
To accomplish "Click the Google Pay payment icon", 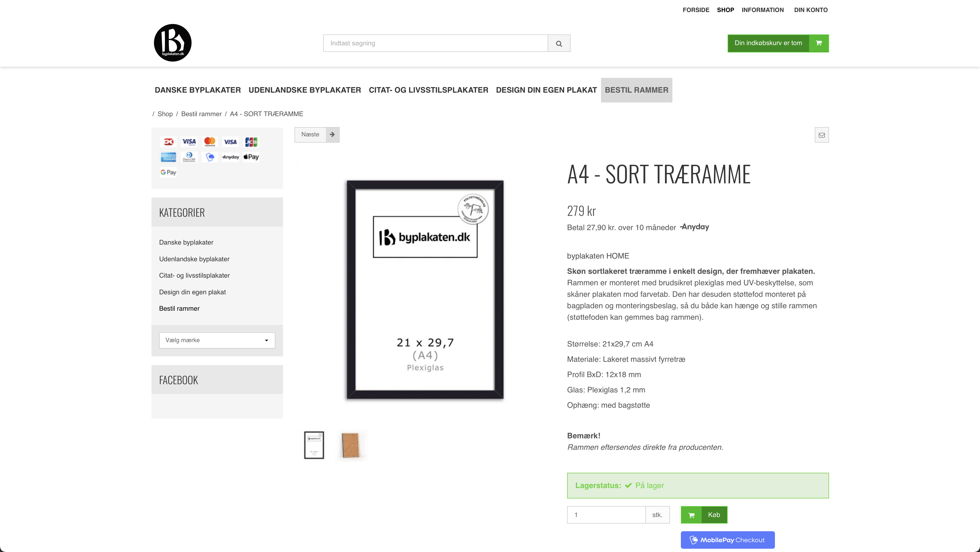I will pos(168,172).
